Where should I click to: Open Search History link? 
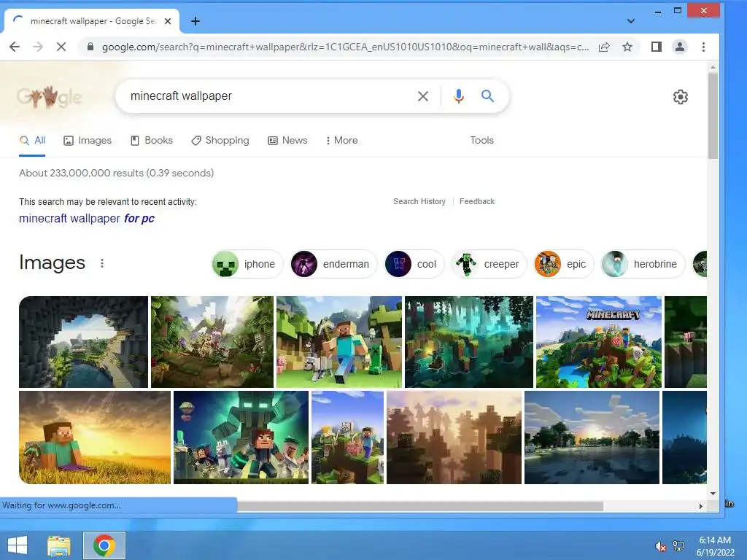pos(419,201)
